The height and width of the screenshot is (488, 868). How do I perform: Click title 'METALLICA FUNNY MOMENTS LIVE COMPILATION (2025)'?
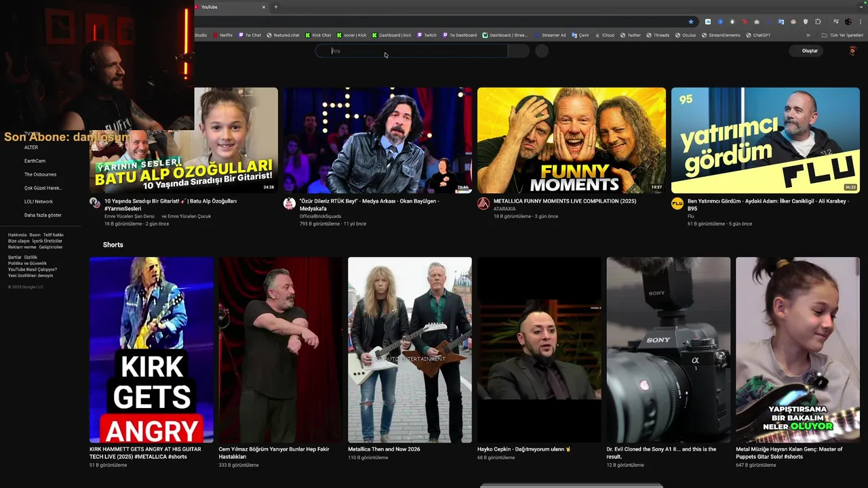[565, 201]
